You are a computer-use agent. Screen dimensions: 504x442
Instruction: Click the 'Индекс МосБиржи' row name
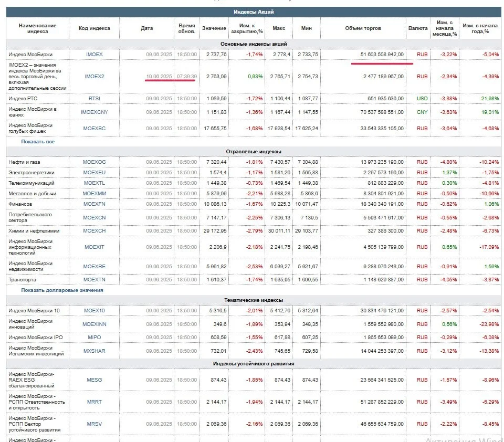[x=30, y=54]
